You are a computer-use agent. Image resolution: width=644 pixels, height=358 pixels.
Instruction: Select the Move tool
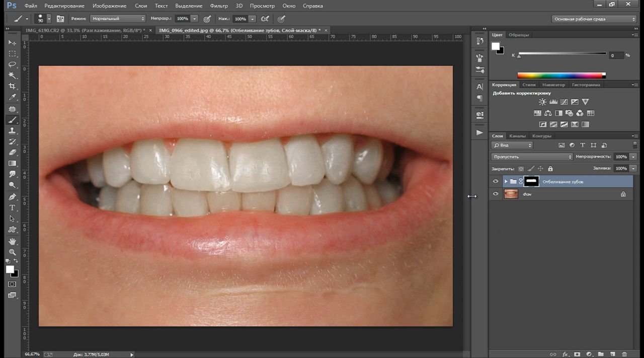pyautogui.click(x=13, y=42)
